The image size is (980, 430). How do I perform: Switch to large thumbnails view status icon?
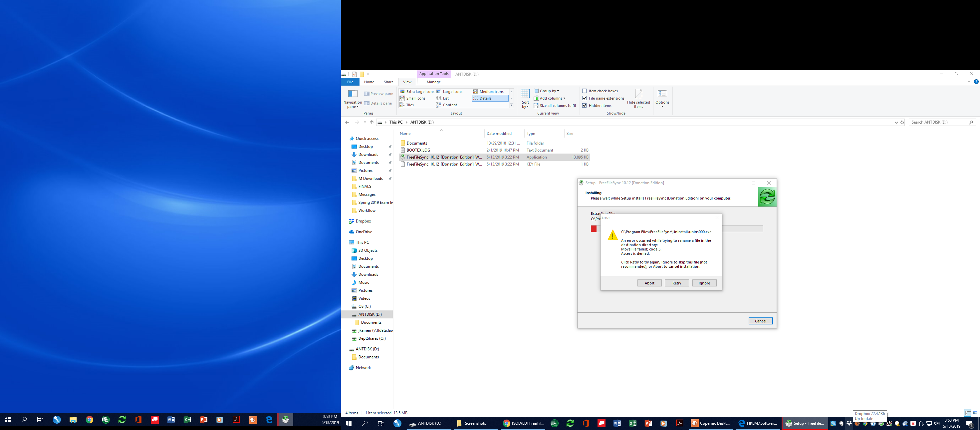pos(975,413)
